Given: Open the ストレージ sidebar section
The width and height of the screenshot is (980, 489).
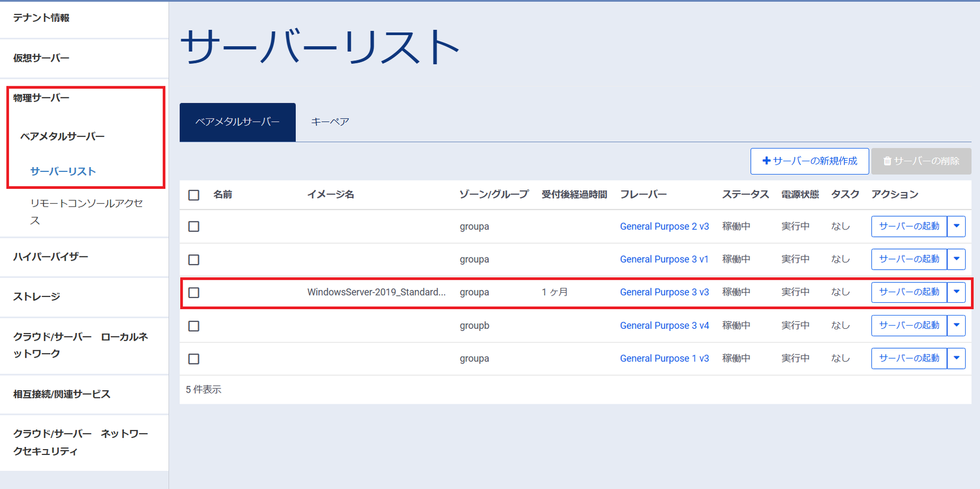Looking at the screenshot, I should pyautogui.click(x=37, y=296).
